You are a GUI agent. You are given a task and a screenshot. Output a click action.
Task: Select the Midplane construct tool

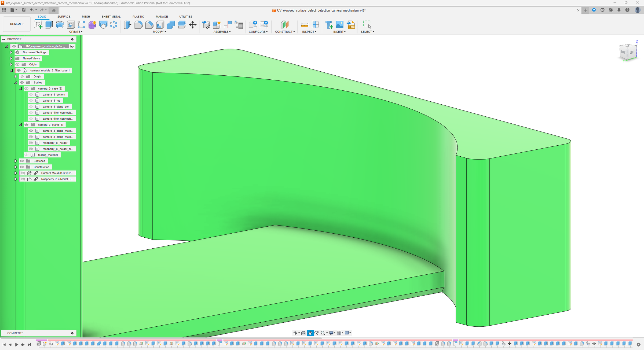coord(285,25)
